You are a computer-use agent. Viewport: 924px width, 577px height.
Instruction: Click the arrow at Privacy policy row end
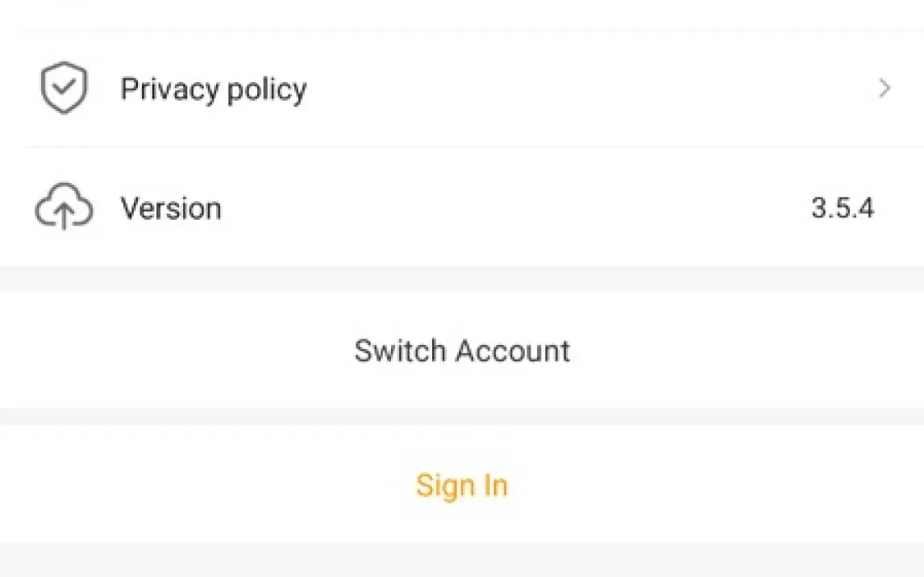884,89
